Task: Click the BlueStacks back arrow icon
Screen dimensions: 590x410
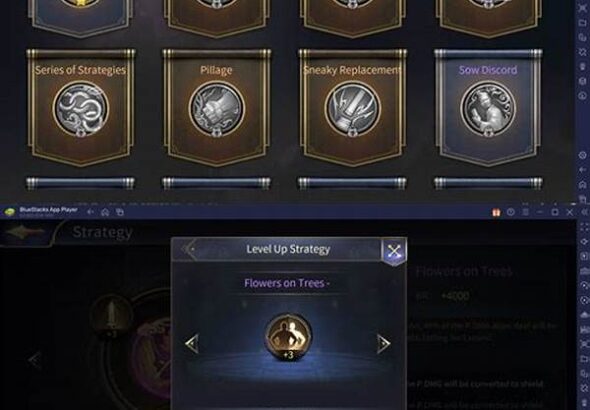Action: (x=90, y=212)
